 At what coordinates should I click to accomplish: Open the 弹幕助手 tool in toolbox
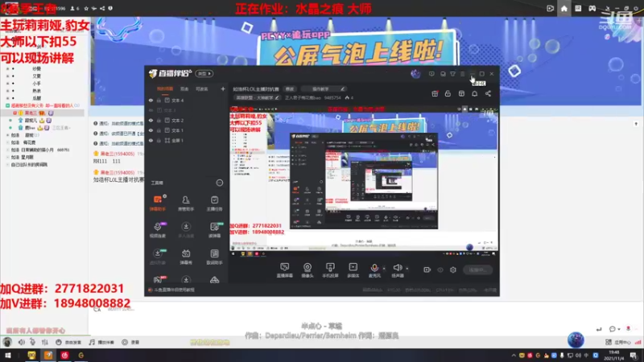pos(158,204)
